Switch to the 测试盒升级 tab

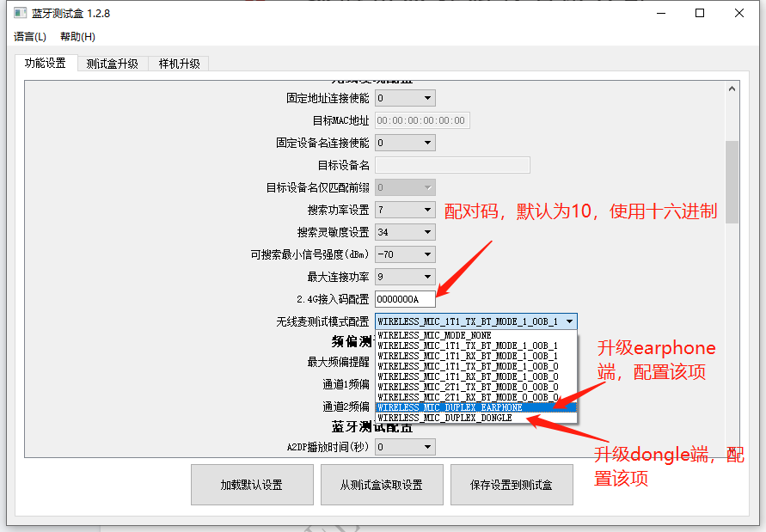pos(113,64)
